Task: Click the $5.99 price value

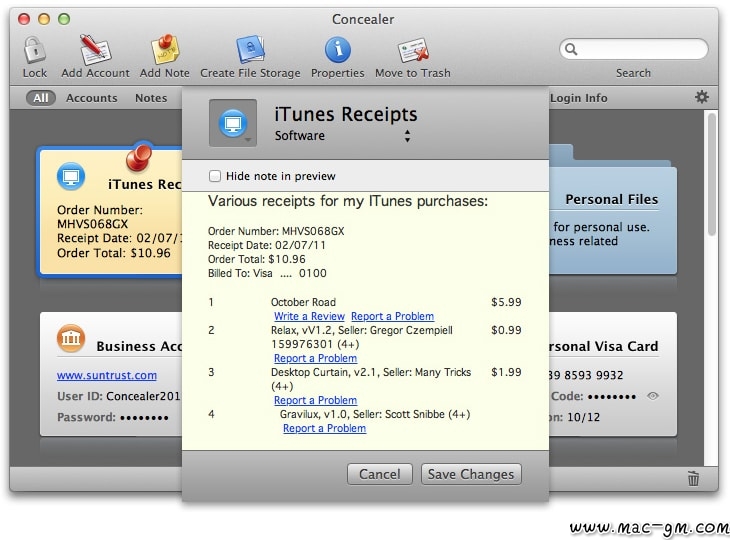Action: coord(506,302)
